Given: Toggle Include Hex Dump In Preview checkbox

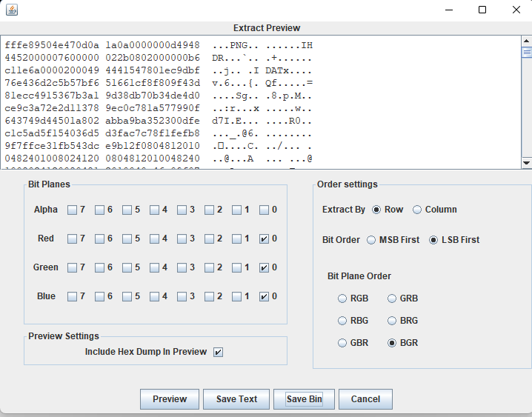Looking at the screenshot, I should [x=218, y=352].
